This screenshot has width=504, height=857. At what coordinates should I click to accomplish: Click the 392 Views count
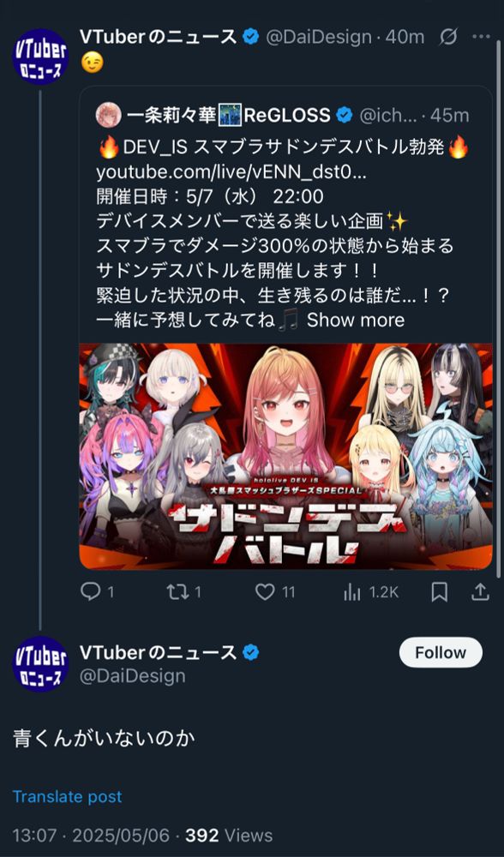click(x=229, y=835)
